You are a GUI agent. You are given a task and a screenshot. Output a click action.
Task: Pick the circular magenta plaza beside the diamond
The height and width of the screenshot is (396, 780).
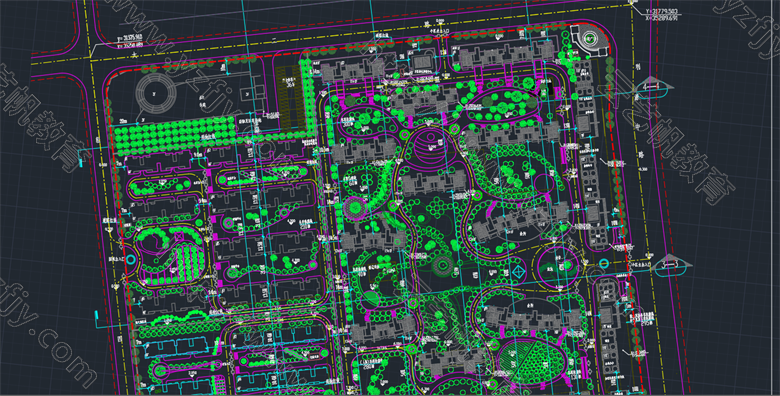[x=559, y=267]
